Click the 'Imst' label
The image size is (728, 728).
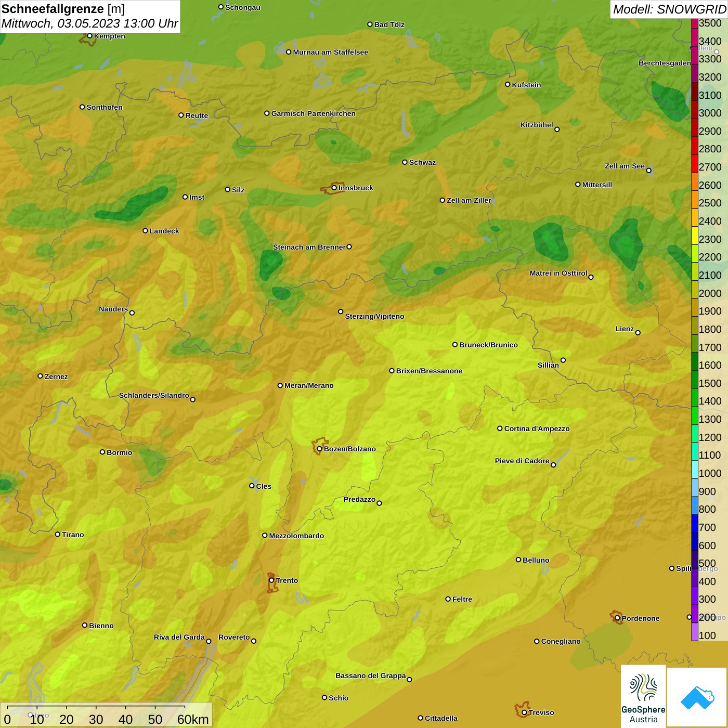coord(197,197)
